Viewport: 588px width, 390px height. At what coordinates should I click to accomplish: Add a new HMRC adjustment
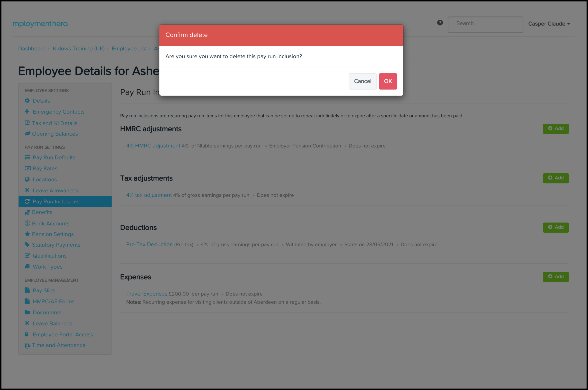pyautogui.click(x=555, y=129)
